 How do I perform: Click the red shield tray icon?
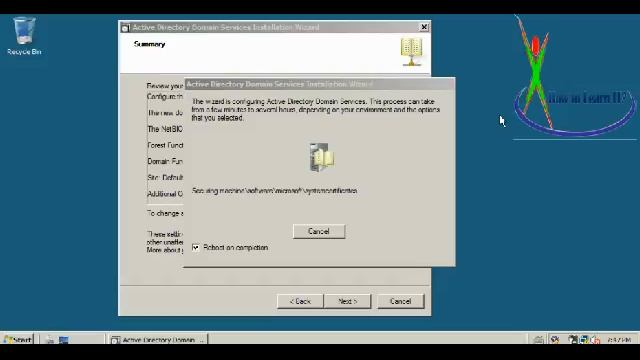[x=595, y=339]
